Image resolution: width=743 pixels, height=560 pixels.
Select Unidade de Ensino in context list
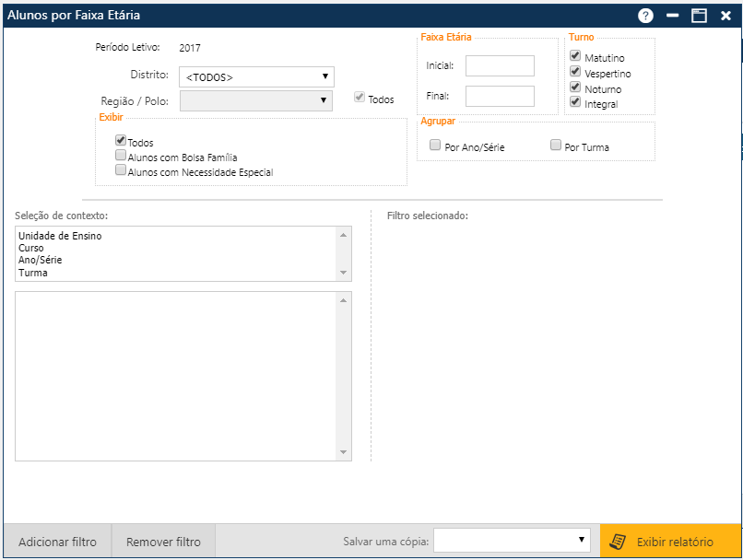[60, 236]
